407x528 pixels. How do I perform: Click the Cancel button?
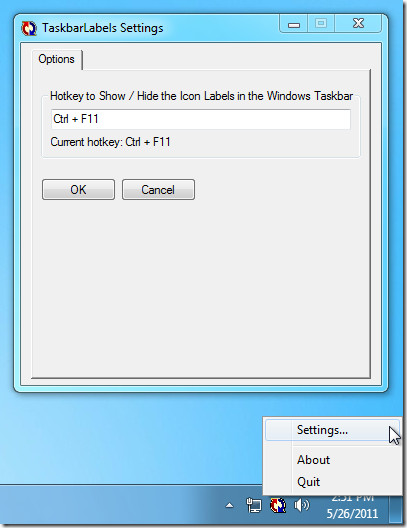(x=158, y=190)
